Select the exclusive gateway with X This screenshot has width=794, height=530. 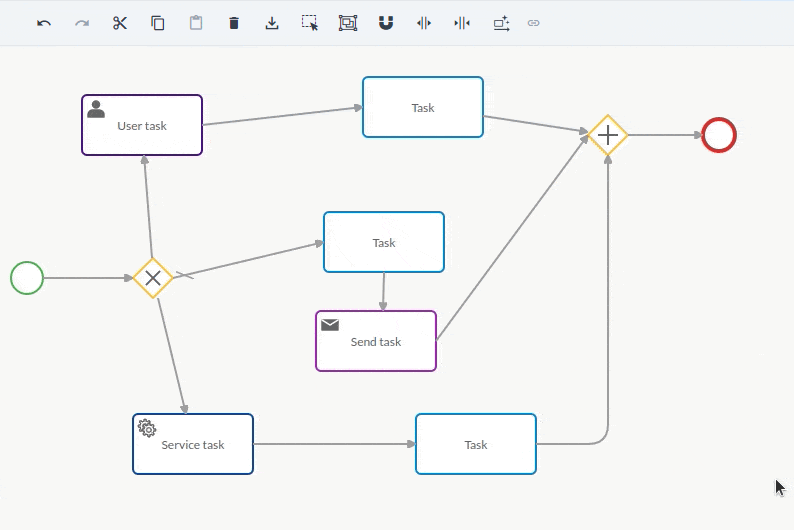click(x=153, y=278)
